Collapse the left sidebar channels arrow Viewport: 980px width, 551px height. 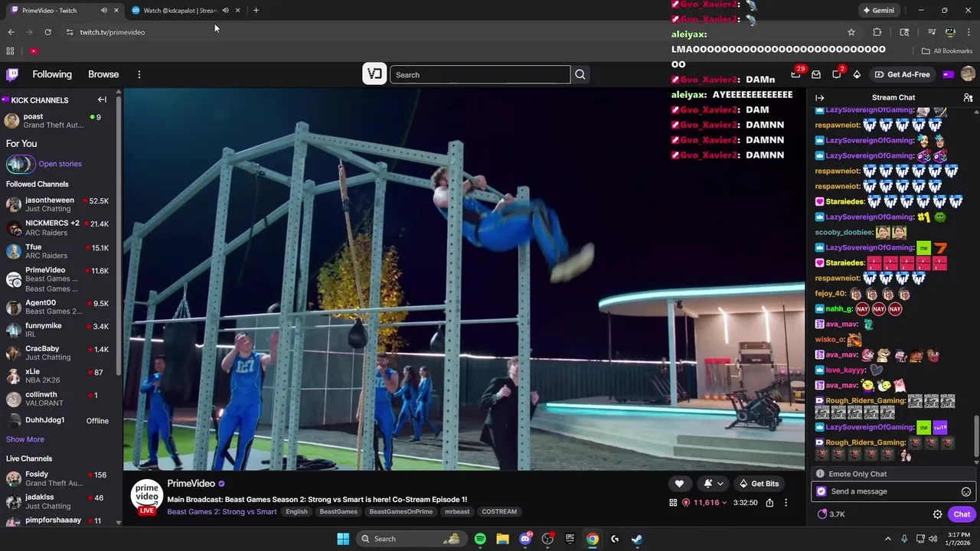[x=102, y=99]
